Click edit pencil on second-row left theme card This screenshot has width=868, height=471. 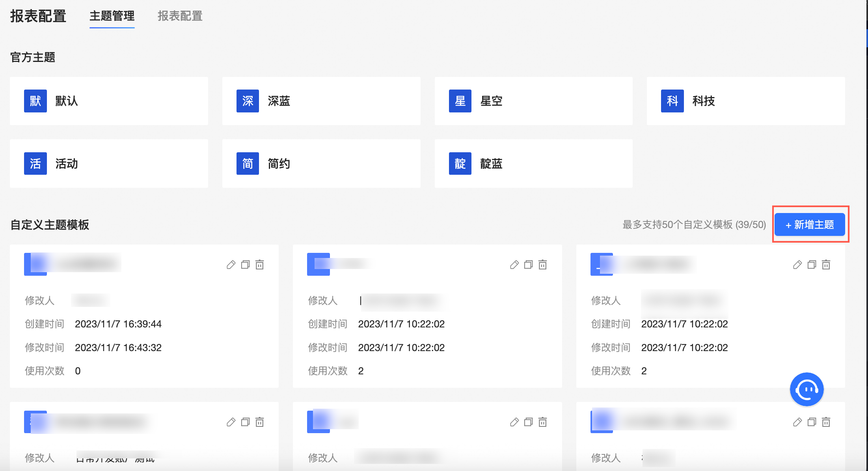point(231,422)
